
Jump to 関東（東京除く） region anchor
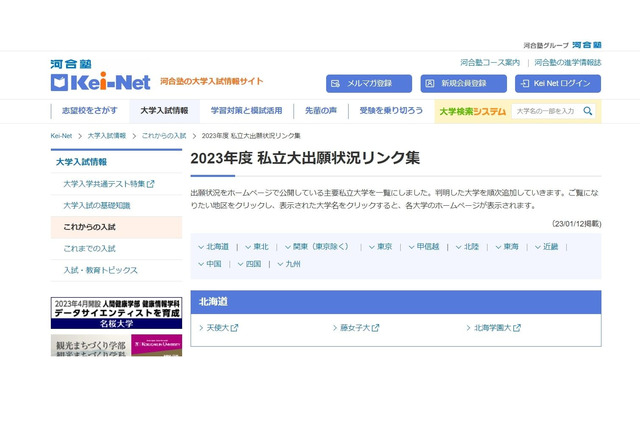tap(318, 247)
